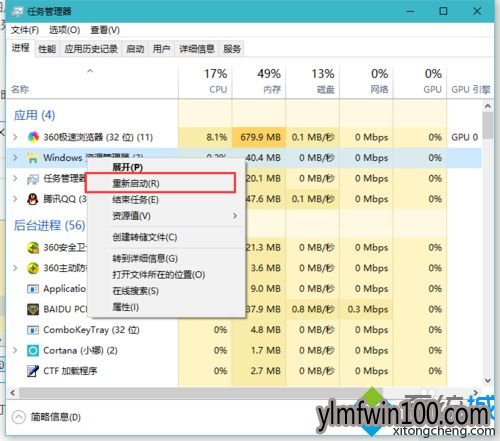Switch to the 性能 tab
The image size is (500, 441).
[x=47, y=49]
